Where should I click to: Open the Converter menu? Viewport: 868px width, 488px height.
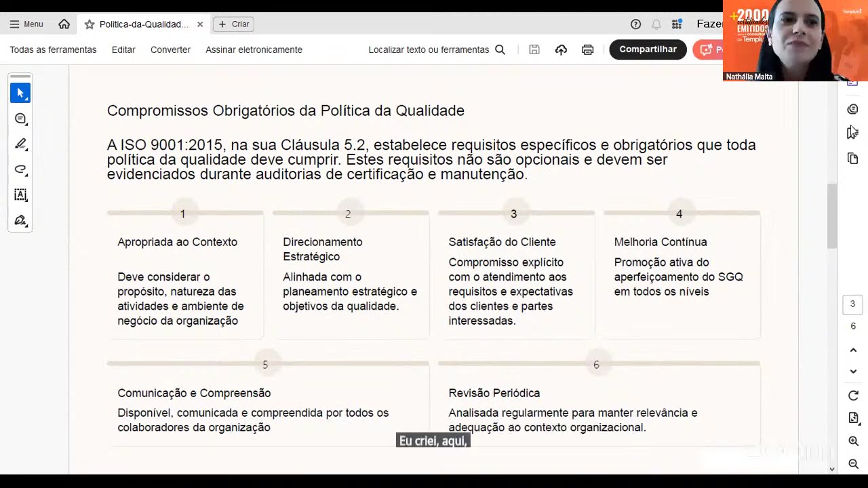pyautogui.click(x=170, y=49)
